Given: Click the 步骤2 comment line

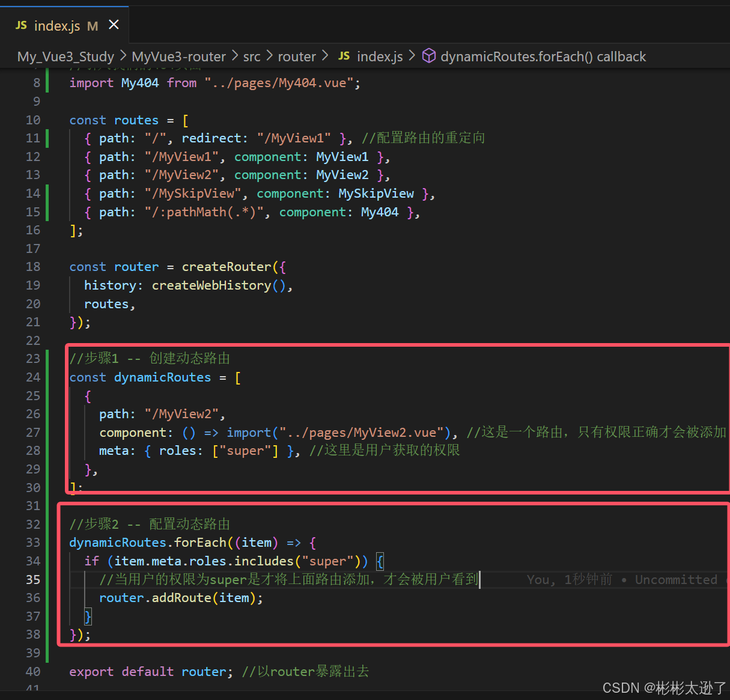Looking at the screenshot, I should click(150, 525).
